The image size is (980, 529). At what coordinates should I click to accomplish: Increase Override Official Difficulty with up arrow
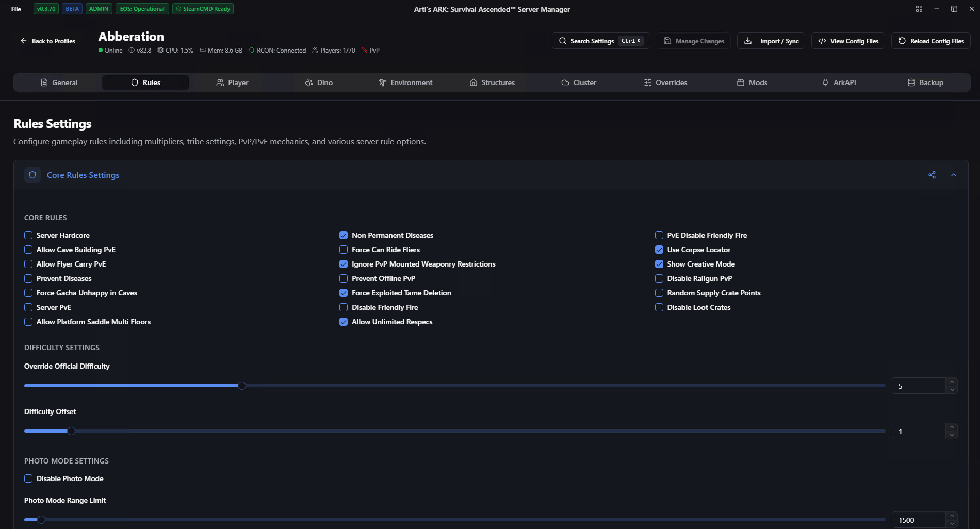(952, 382)
